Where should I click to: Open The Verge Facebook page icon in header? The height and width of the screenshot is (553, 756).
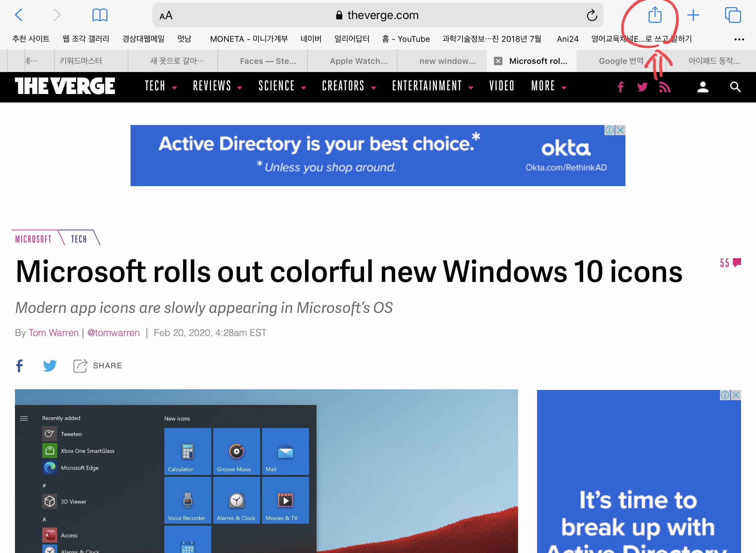pyautogui.click(x=620, y=87)
